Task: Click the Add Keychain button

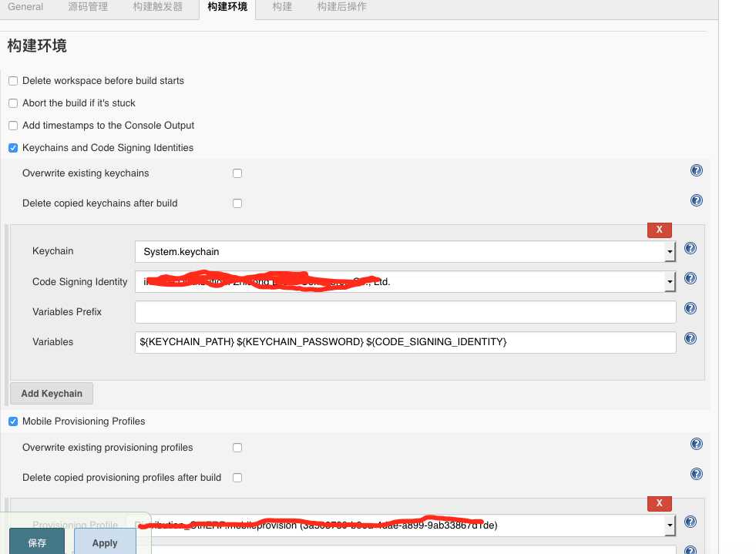Action: coord(52,394)
